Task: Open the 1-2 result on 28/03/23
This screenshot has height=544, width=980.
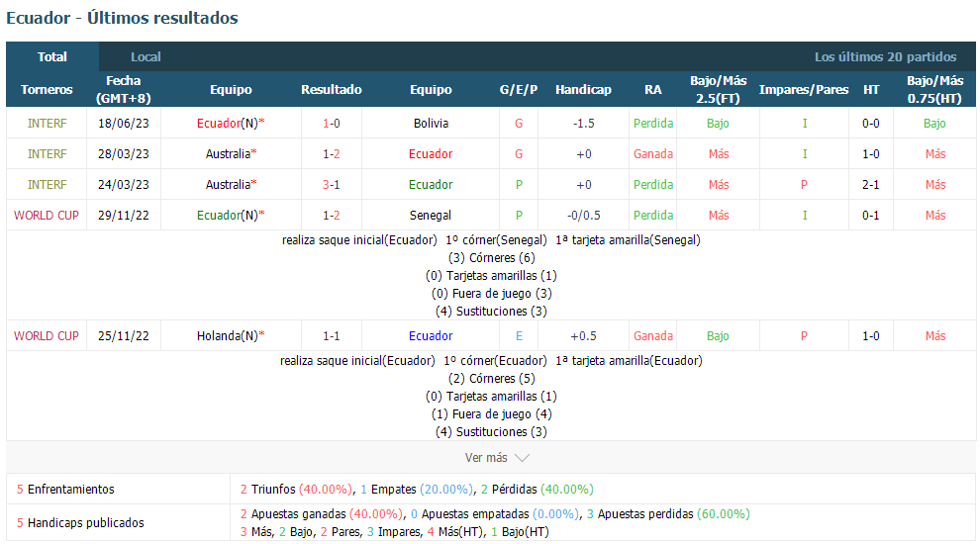Action: coord(332,153)
